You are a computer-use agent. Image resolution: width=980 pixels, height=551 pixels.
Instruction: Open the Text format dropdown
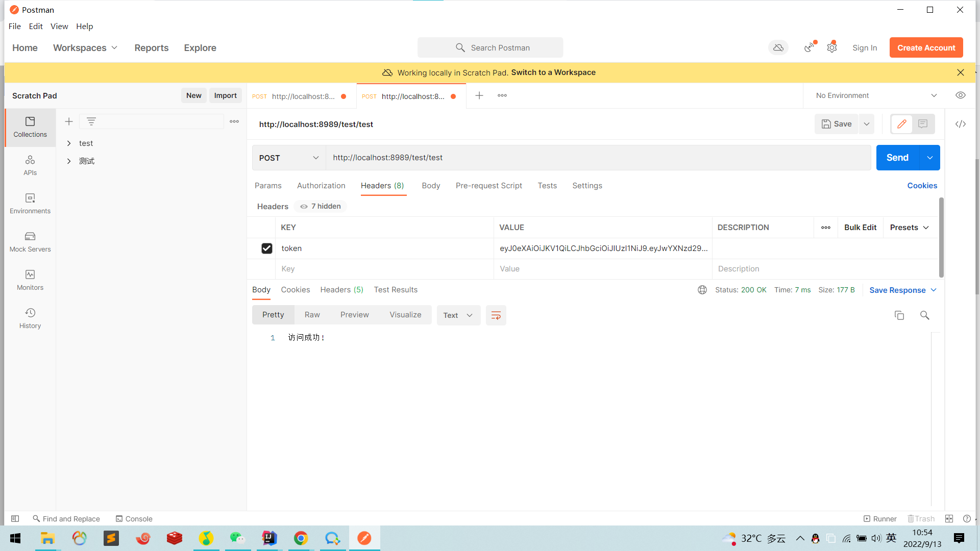(458, 315)
